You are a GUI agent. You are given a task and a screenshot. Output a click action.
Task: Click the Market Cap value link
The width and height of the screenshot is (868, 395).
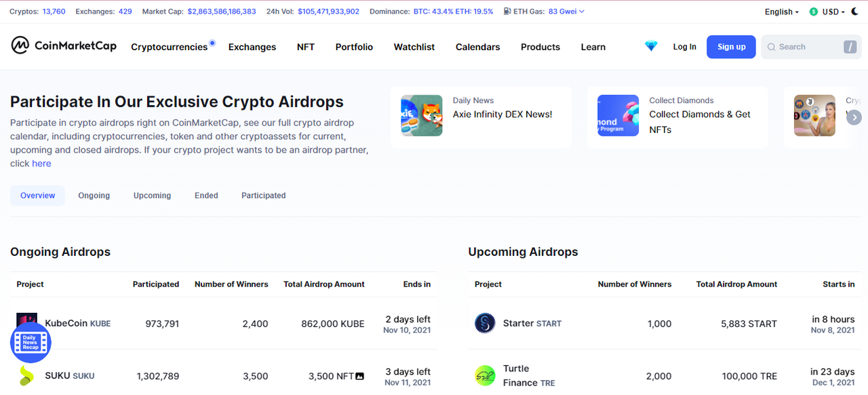(x=222, y=12)
